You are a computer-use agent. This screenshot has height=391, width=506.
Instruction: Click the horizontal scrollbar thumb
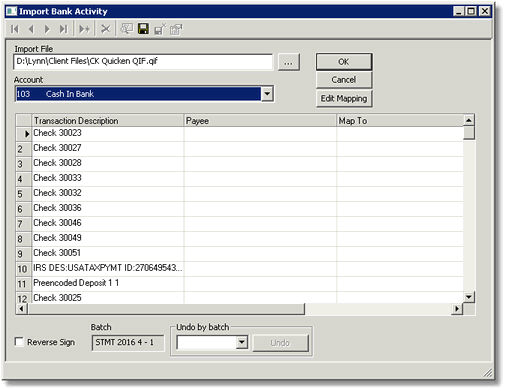click(x=166, y=309)
